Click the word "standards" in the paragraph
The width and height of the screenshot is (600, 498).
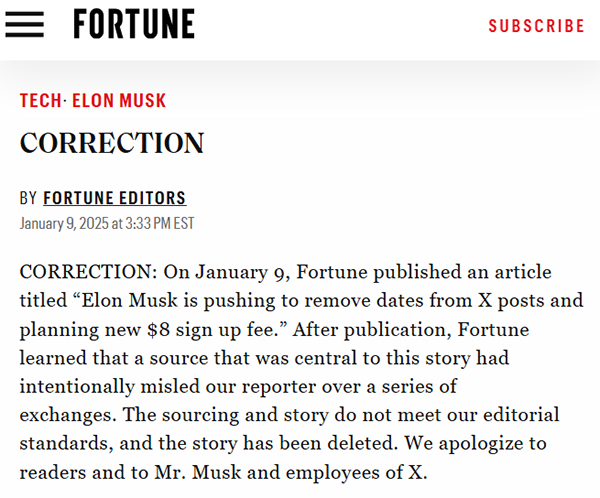61,442
